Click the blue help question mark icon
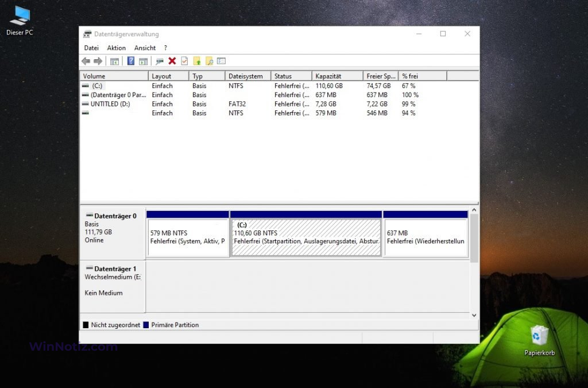The height and width of the screenshot is (388, 588). point(131,61)
